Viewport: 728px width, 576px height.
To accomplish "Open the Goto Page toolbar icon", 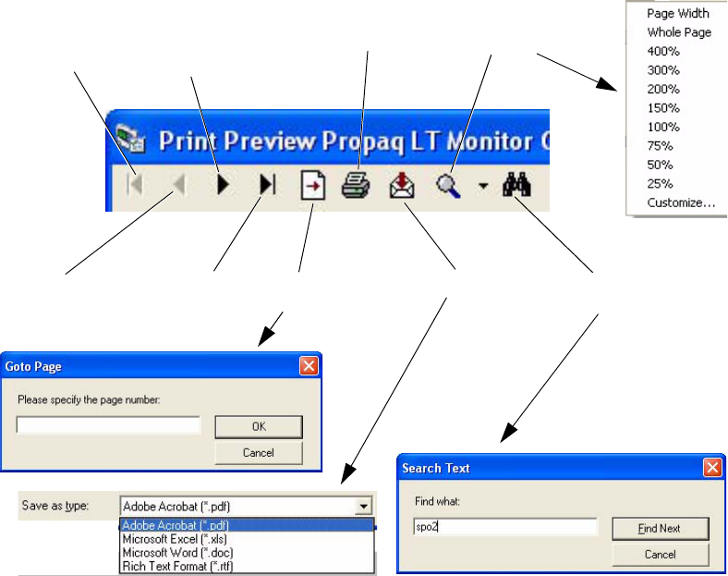I will click(313, 185).
